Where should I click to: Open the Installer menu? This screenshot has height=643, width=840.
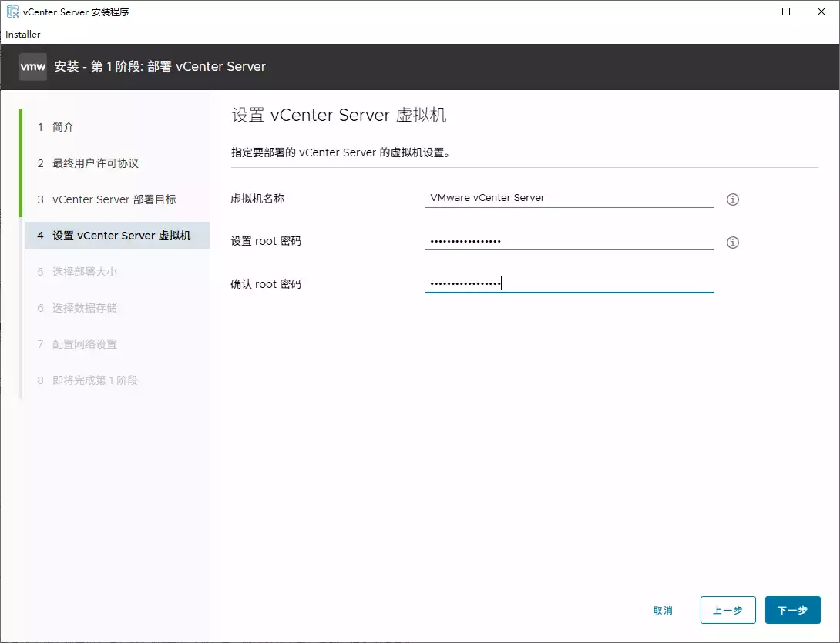coord(23,34)
